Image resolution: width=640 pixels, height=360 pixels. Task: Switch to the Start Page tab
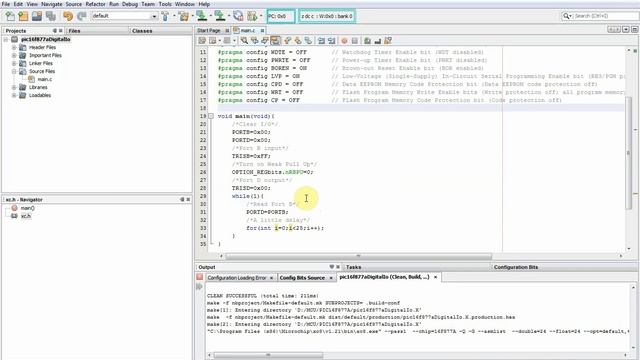tap(209, 31)
